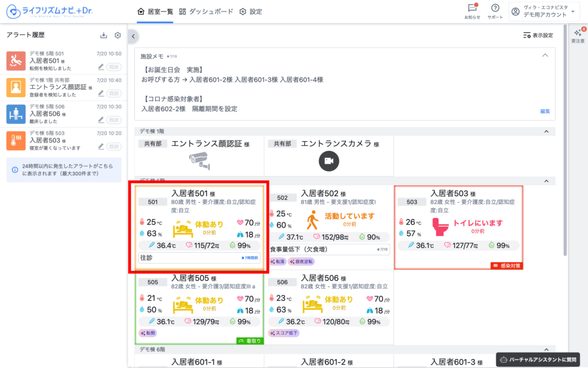Open the お知らせ notifications icon
The image size is (588, 368).
point(472,8)
